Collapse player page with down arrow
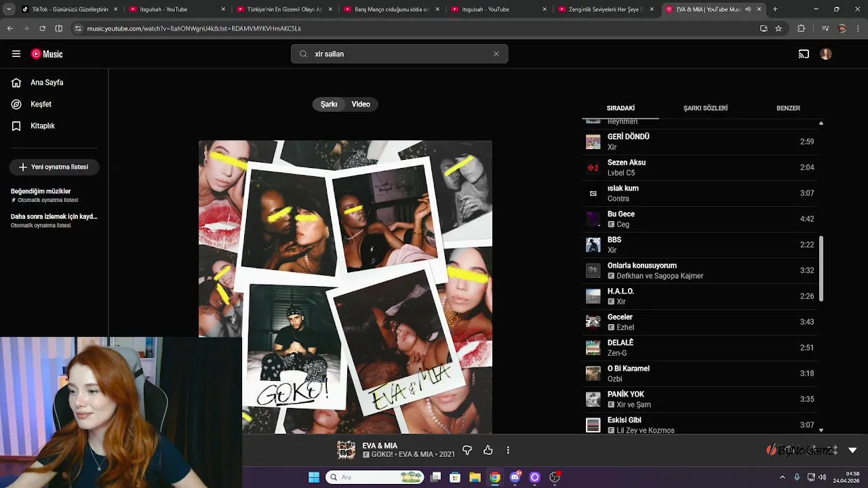 coord(852,450)
